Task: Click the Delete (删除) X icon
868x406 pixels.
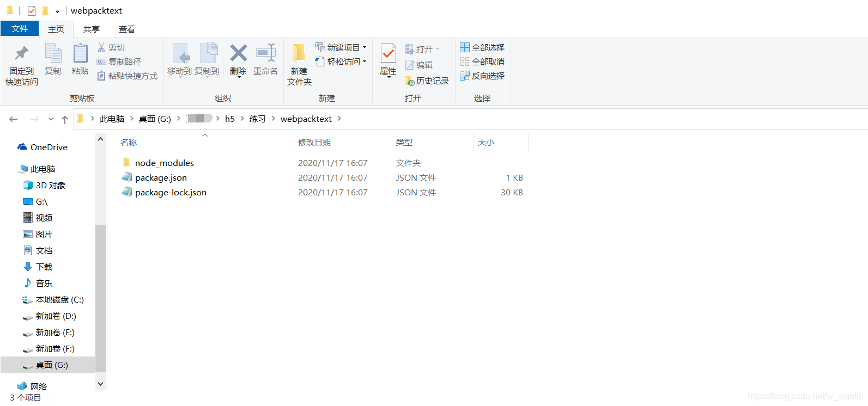Action: pos(238,53)
